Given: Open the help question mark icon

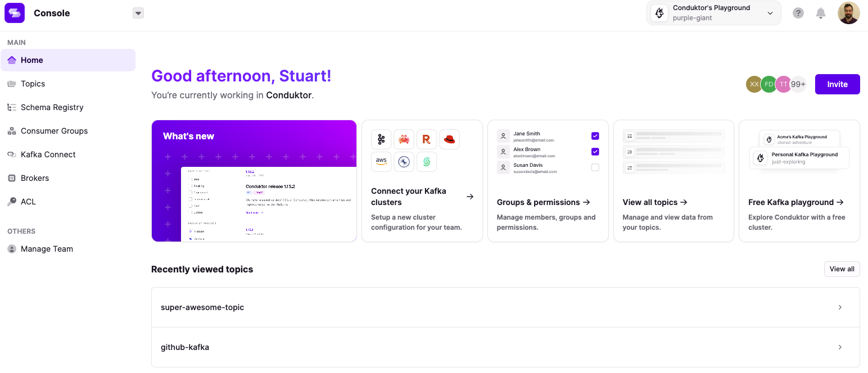Looking at the screenshot, I should (798, 13).
